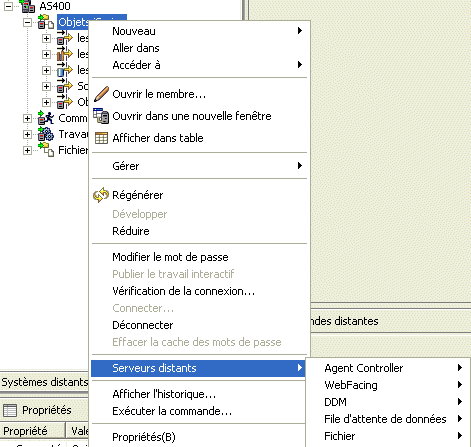Viewport: 471px width, 447px height.
Task: Collapse the AS400 tree node
Action: click(x=8, y=6)
